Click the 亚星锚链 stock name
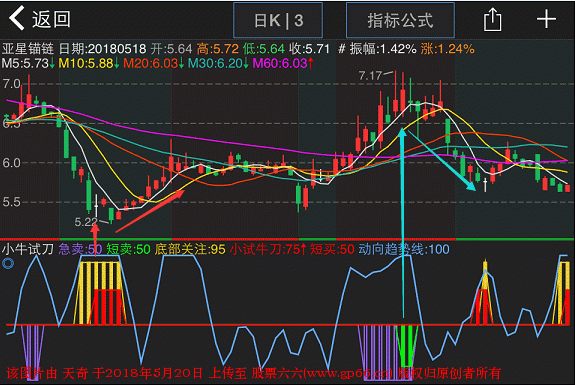 [28, 49]
